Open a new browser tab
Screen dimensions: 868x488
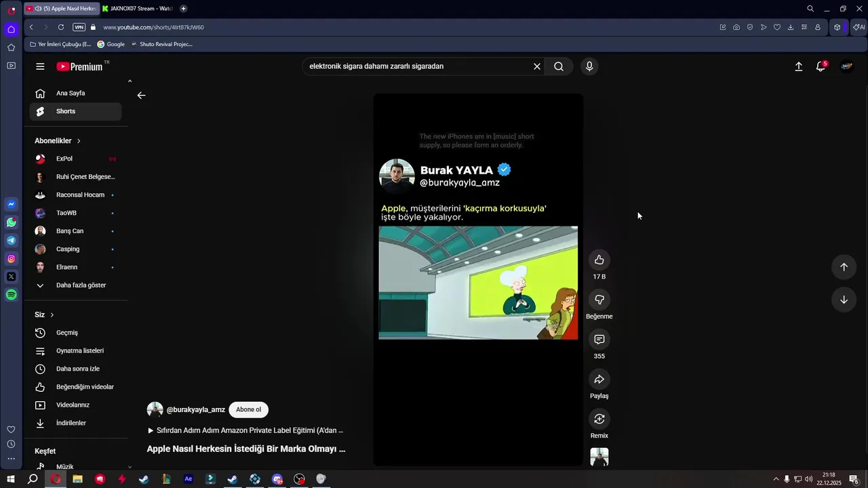point(183,9)
